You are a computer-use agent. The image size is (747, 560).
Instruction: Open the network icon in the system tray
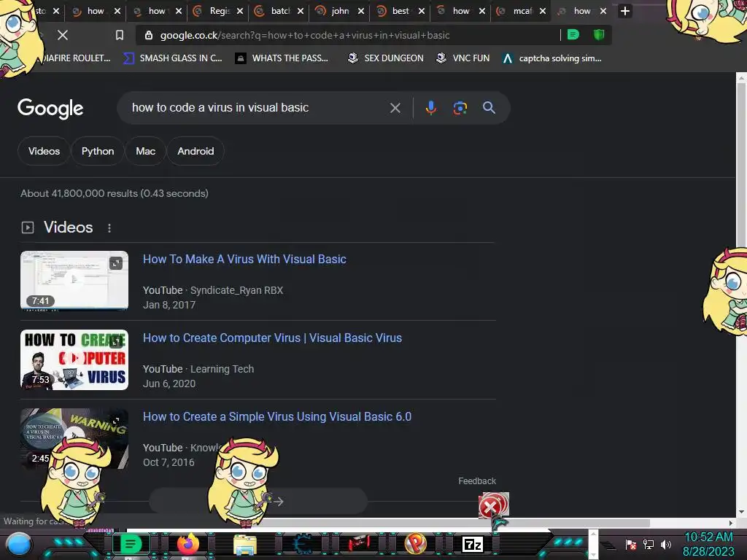(x=649, y=544)
